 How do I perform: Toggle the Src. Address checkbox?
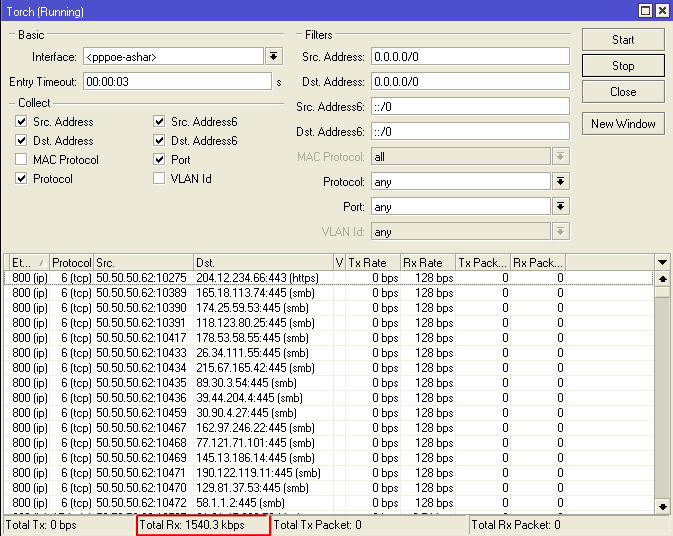[21, 121]
